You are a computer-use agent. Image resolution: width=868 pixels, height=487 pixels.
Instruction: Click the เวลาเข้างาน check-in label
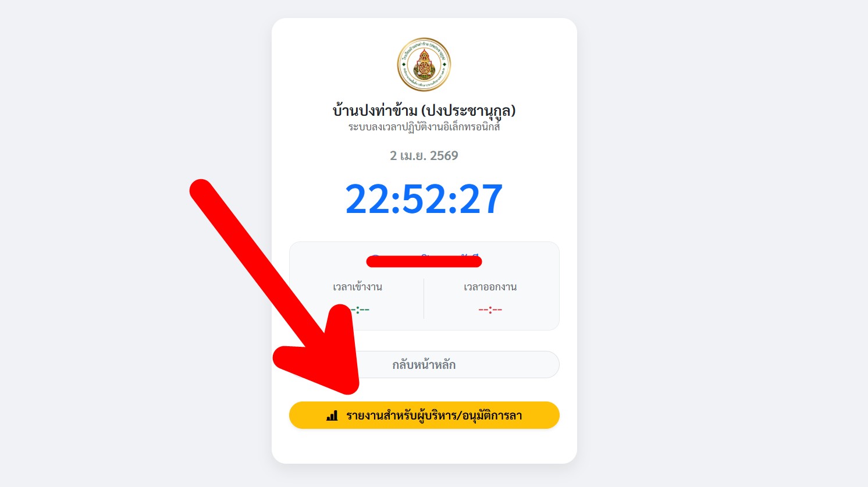pyautogui.click(x=357, y=287)
